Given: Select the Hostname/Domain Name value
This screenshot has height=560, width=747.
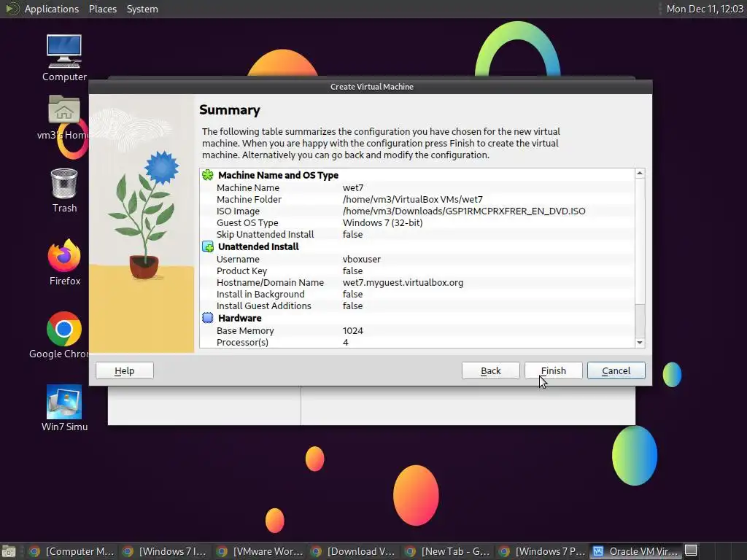Looking at the screenshot, I should (x=403, y=282).
